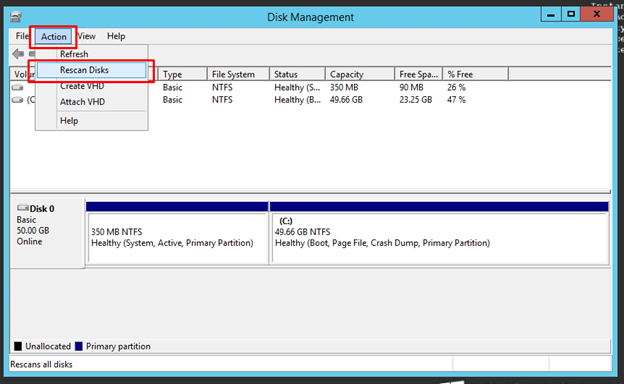Viewport: 624px width, 384px height.
Task: Select the Disk 0 label panel
Action: 47,233
